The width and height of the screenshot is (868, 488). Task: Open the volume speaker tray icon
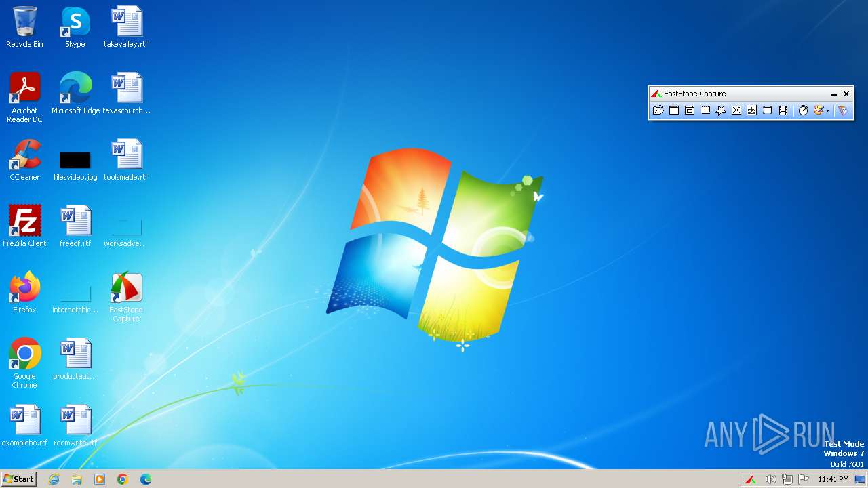tap(770, 479)
